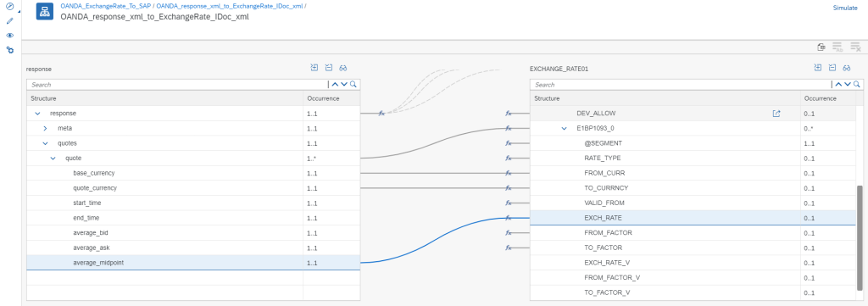Click binoculars icon above response structure
Viewport: 868px width, 306px height.
pyautogui.click(x=343, y=68)
